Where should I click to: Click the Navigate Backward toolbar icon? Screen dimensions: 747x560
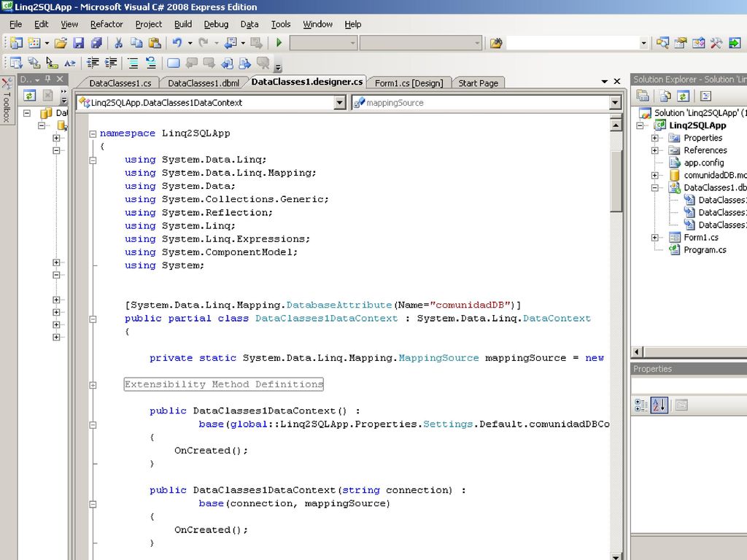pos(231,43)
